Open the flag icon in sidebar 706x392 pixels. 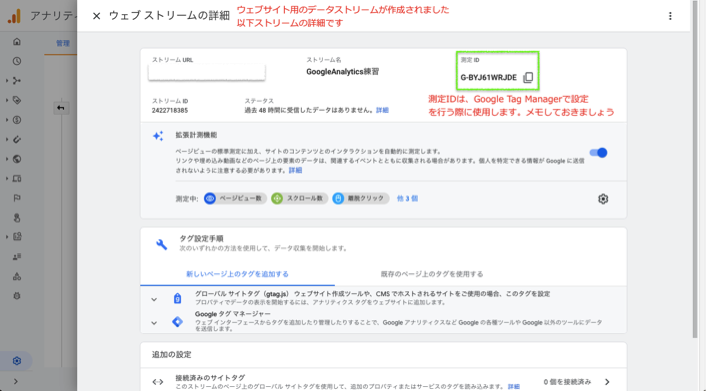17,198
